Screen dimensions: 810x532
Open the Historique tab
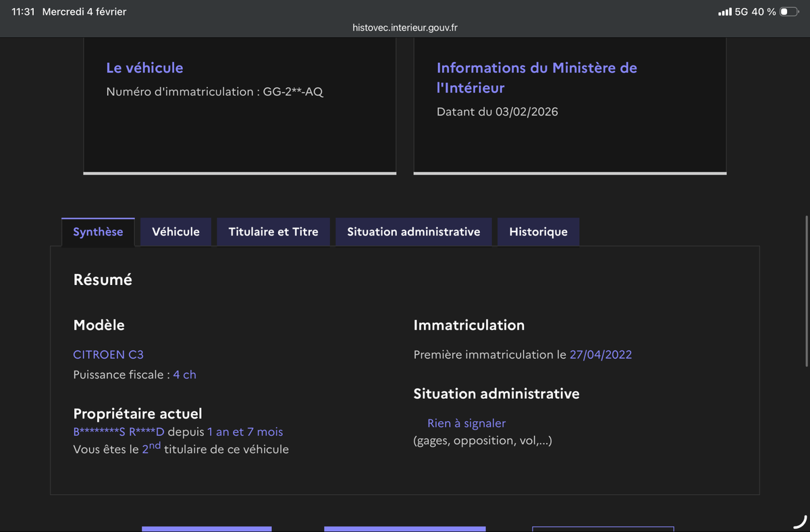point(538,232)
